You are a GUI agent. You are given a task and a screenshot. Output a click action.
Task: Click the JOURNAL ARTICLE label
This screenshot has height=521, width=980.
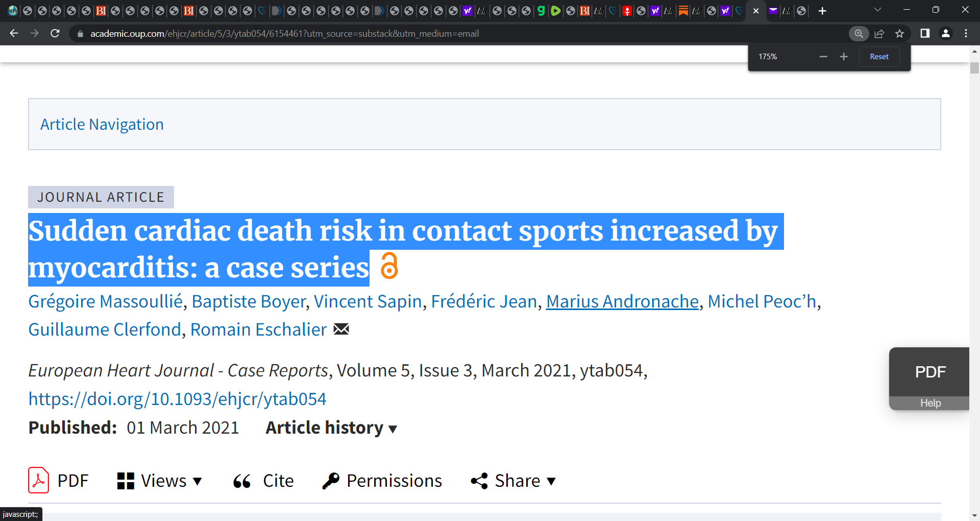click(101, 197)
